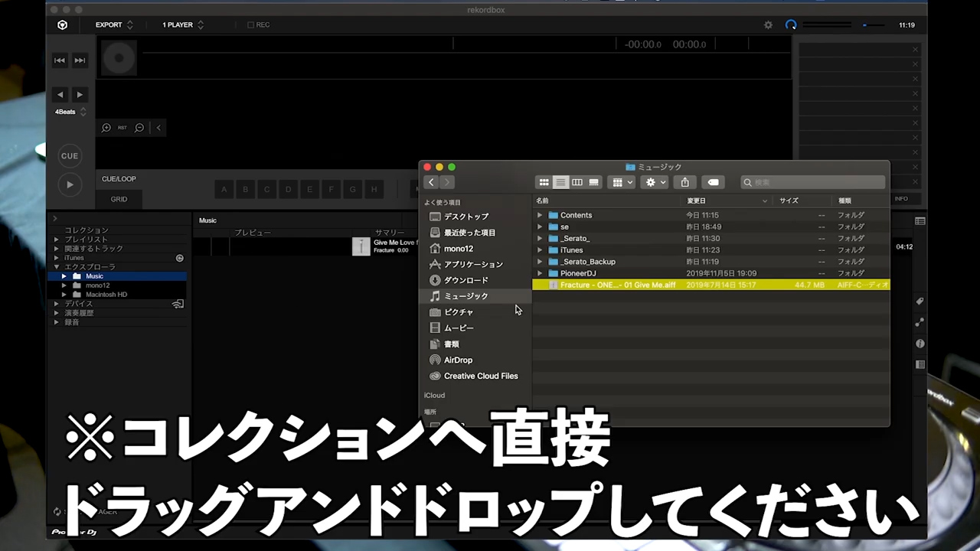Viewport: 980px width, 551px height.
Task: Open AirDrop in Finder sidebar
Action: point(458,360)
